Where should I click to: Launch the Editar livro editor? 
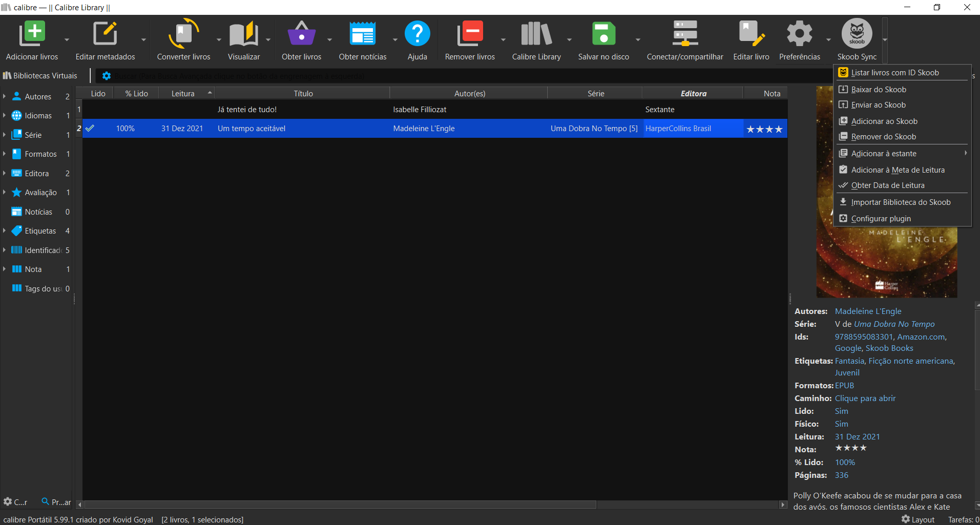(x=751, y=34)
